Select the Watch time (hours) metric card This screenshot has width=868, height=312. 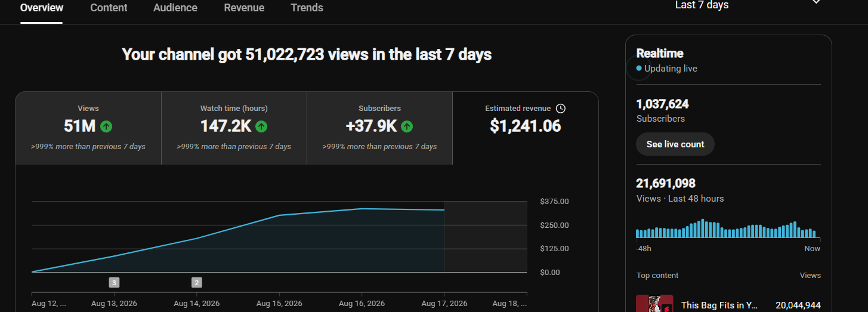pyautogui.click(x=234, y=128)
